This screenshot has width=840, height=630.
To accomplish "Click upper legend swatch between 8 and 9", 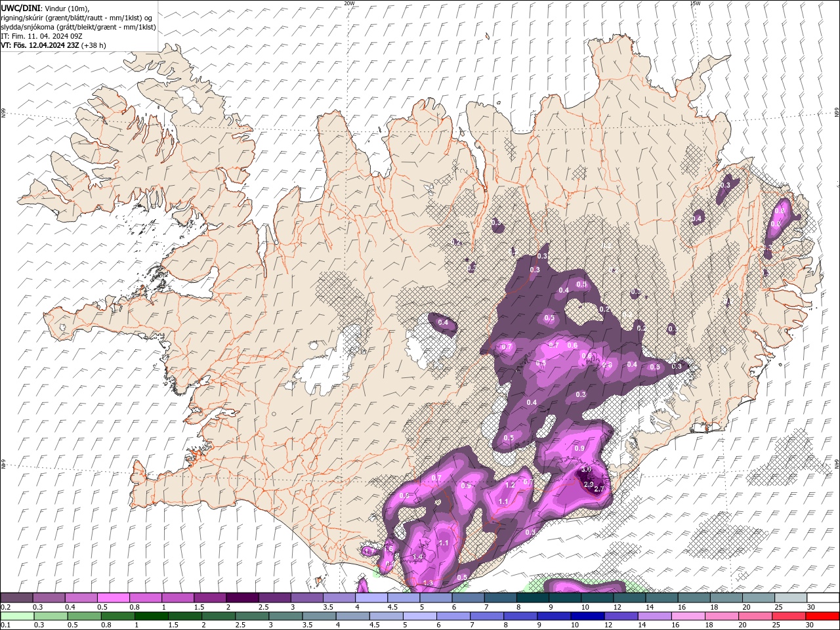I will point(532,598).
